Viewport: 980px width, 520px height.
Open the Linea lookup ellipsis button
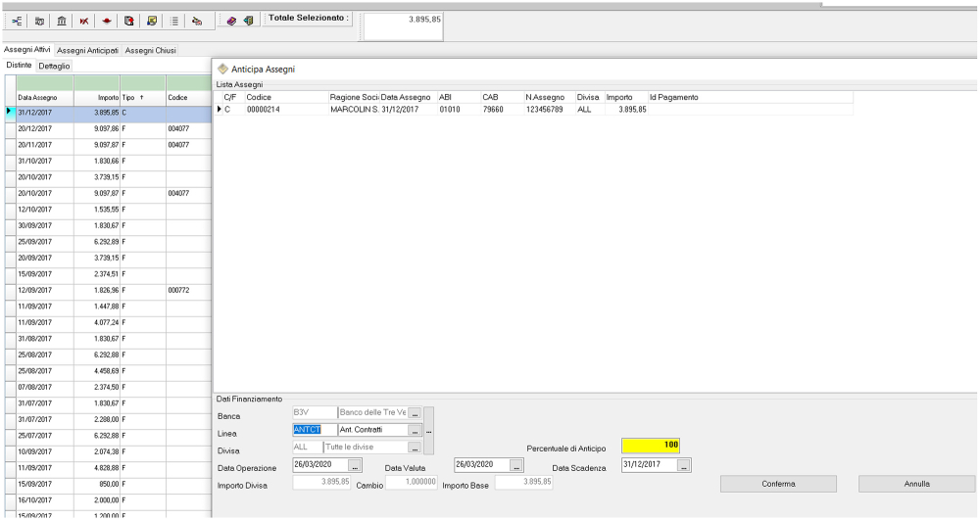point(415,430)
